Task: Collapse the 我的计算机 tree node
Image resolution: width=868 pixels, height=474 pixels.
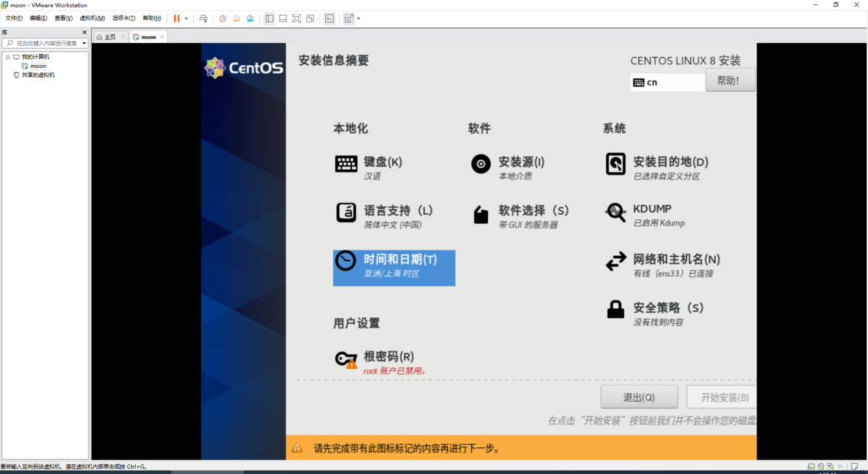Action: [x=8, y=57]
